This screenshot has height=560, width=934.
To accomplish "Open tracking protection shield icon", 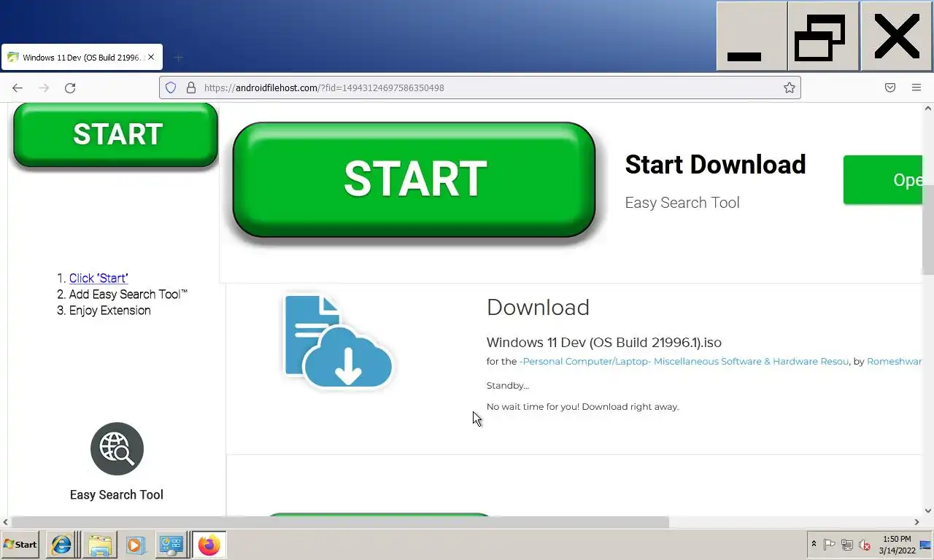I will click(171, 87).
